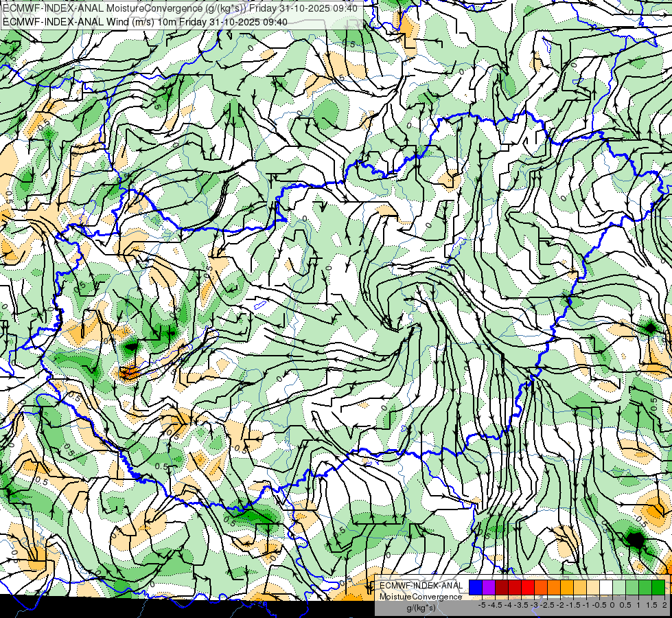Select the red swatch between -4 and -3.5
The height and width of the screenshot is (618, 672).
click(515, 587)
